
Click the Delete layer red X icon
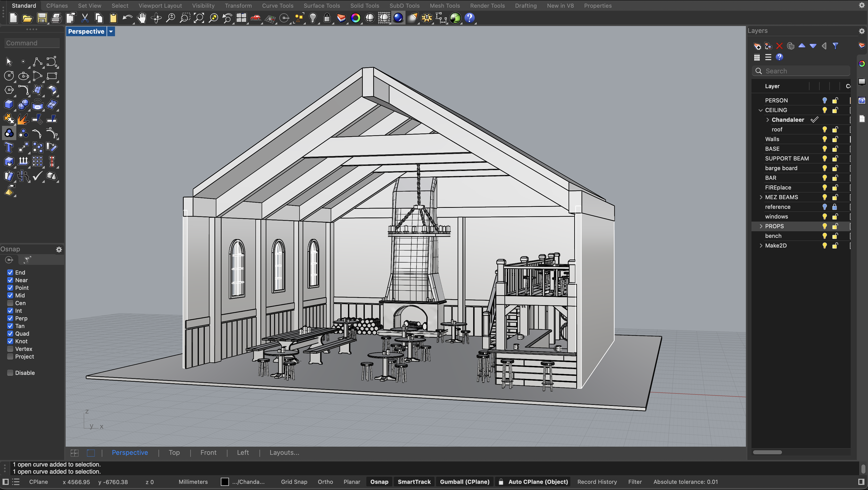pyautogui.click(x=779, y=46)
